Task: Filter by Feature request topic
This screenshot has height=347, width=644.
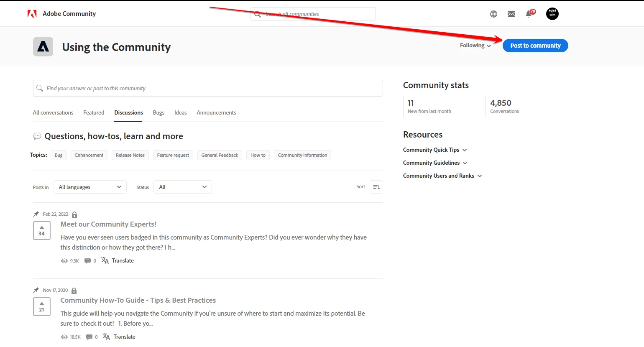Action: tap(173, 155)
